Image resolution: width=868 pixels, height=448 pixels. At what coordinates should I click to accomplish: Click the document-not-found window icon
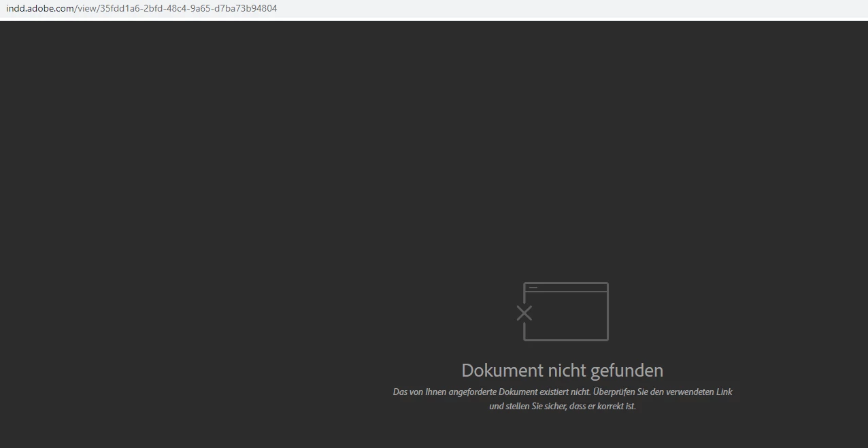(562, 311)
